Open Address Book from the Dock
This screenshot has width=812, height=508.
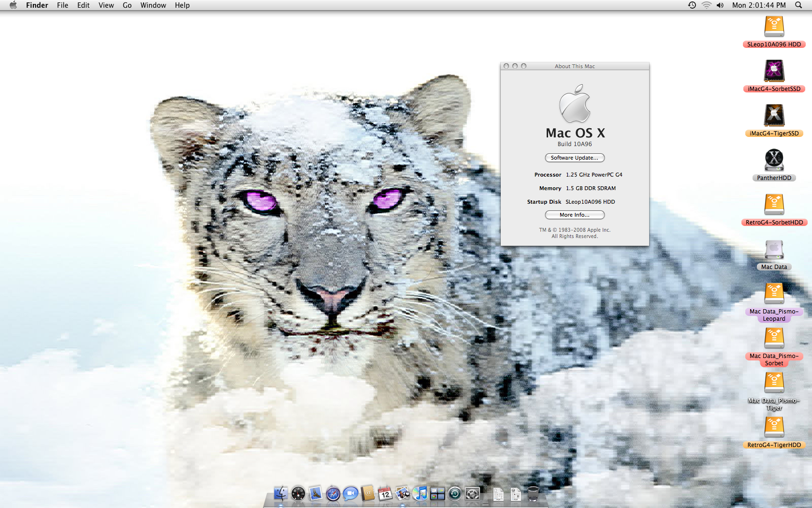tap(367, 494)
